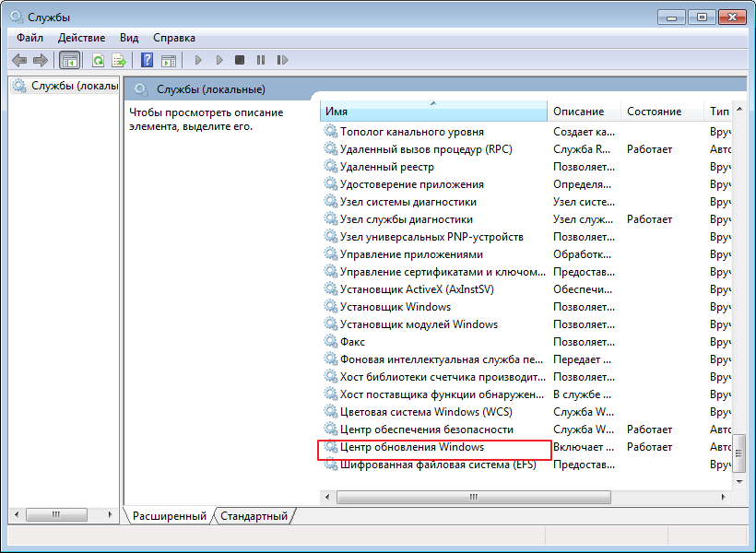Viewport: 756px width, 553px height.
Task: Open Help via the blue question mark icon
Action: 147,60
